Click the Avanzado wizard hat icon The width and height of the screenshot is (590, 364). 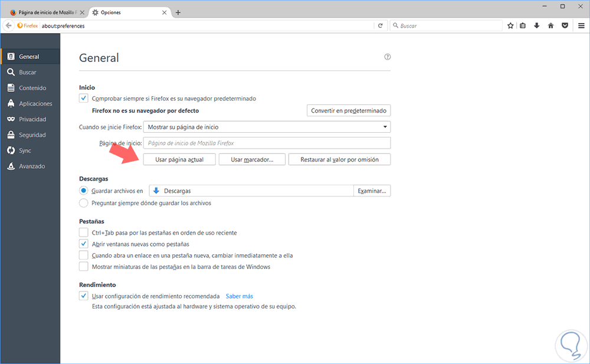tap(11, 166)
